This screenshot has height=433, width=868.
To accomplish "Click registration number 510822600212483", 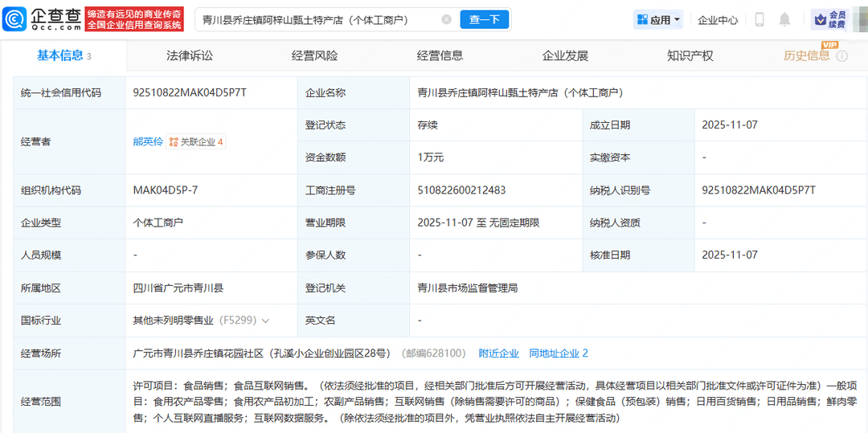I will (x=461, y=190).
